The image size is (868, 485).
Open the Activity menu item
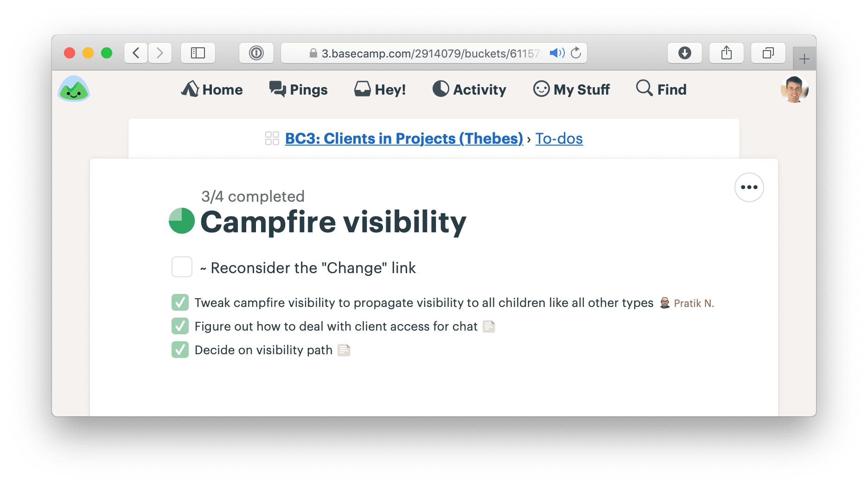(469, 89)
